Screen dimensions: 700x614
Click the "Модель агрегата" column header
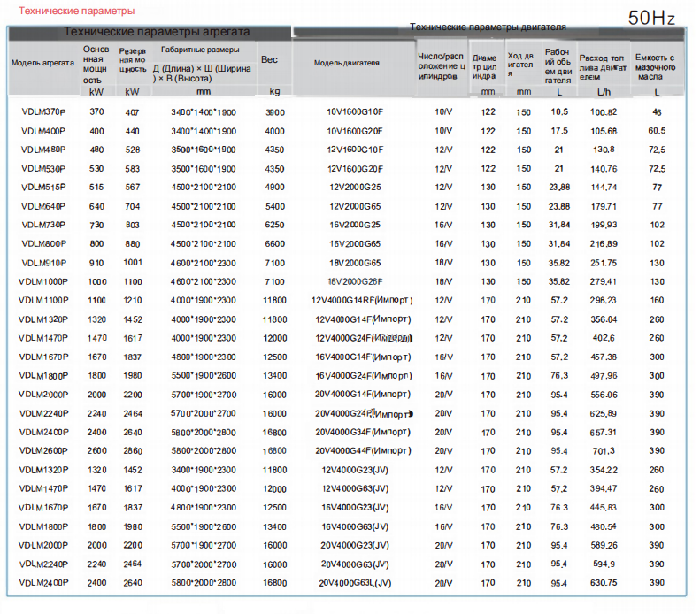click(42, 63)
